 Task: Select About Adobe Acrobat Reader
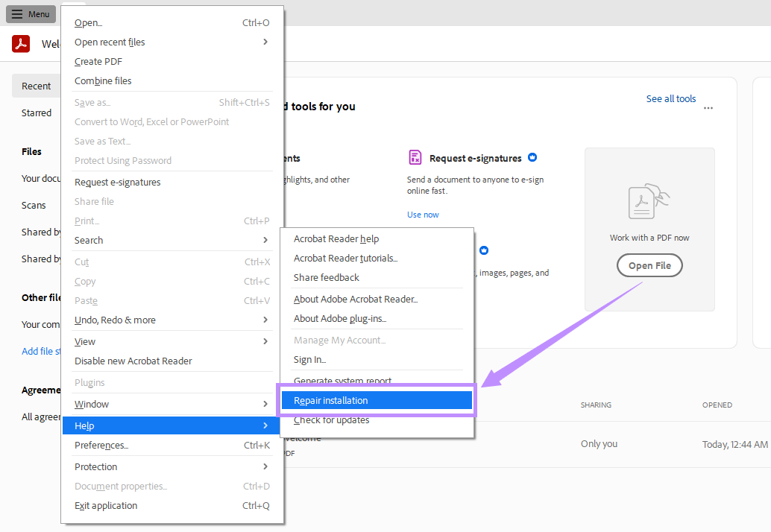pyautogui.click(x=356, y=300)
